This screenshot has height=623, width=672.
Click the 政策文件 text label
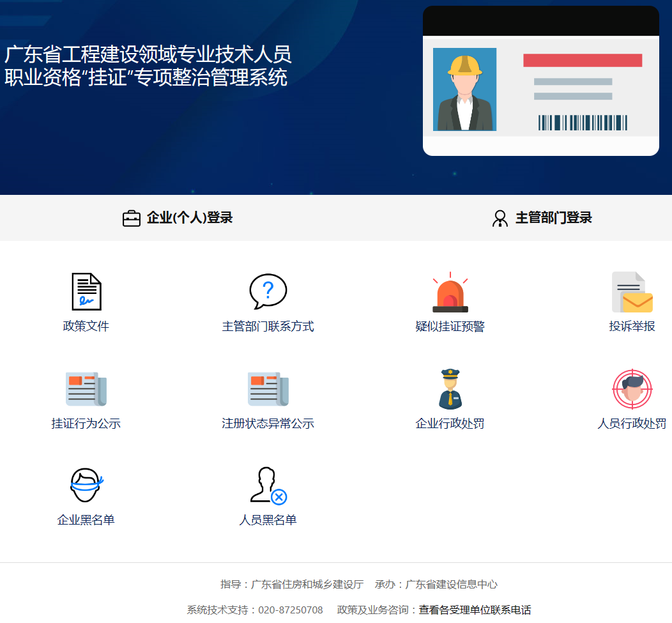pyautogui.click(x=86, y=327)
